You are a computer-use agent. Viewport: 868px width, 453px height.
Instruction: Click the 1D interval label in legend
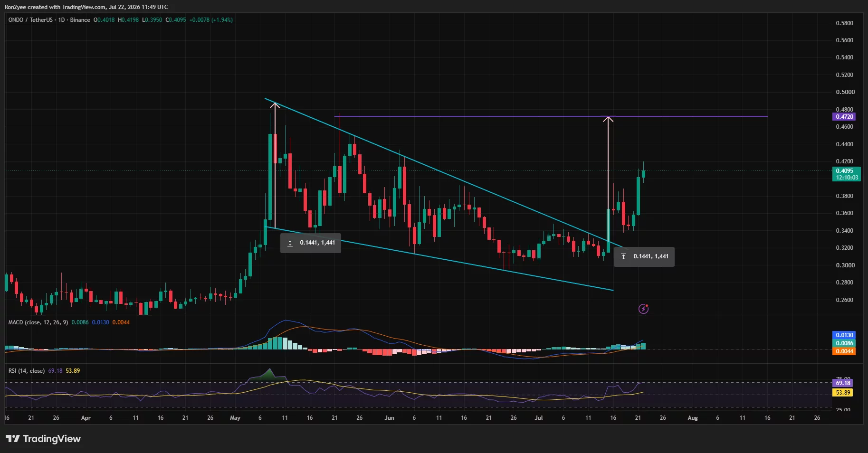pos(61,20)
